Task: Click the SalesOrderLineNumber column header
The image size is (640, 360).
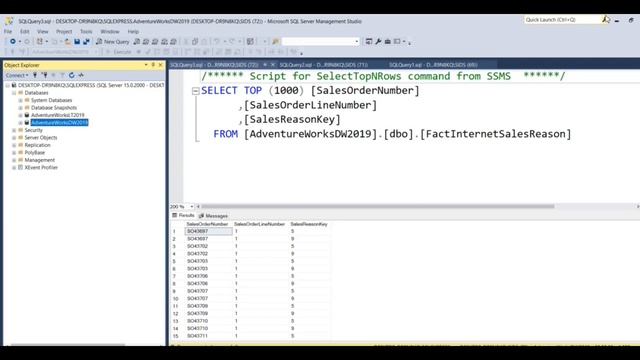Action: pyautogui.click(x=260, y=224)
